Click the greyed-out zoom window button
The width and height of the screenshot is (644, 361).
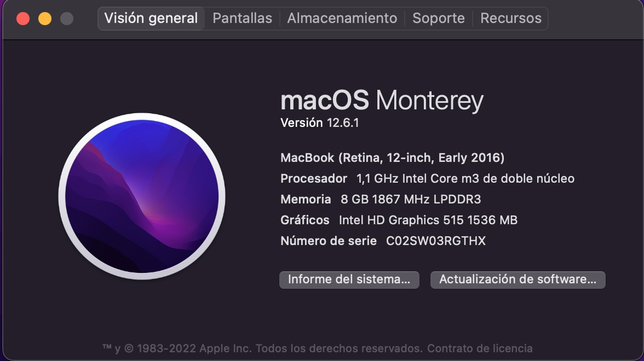pos(67,19)
